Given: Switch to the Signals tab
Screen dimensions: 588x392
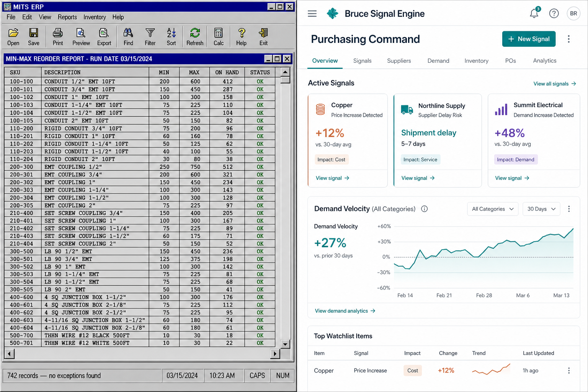Looking at the screenshot, I should 363,61.
